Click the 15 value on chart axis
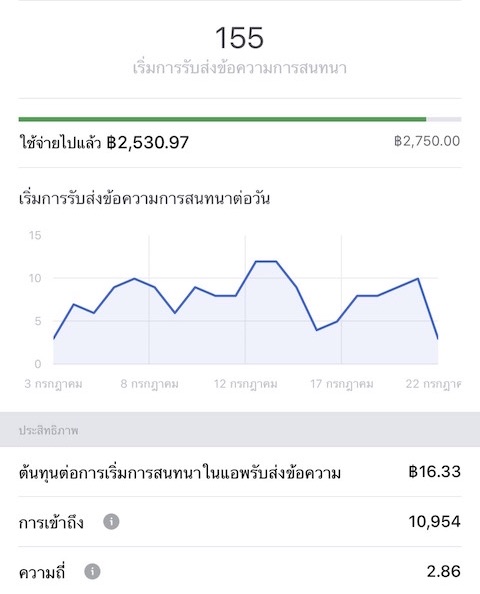The height and width of the screenshot is (594, 480). tap(35, 235)
